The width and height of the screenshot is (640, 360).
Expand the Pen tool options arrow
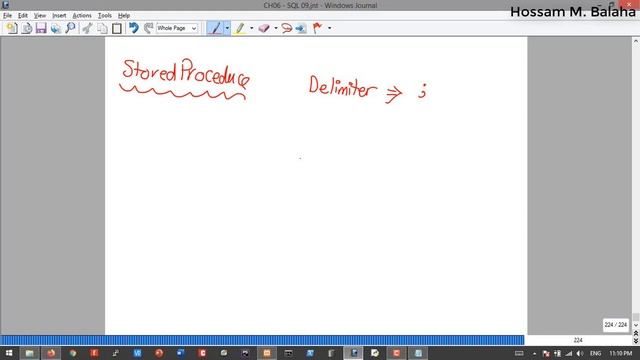(227, 28)
